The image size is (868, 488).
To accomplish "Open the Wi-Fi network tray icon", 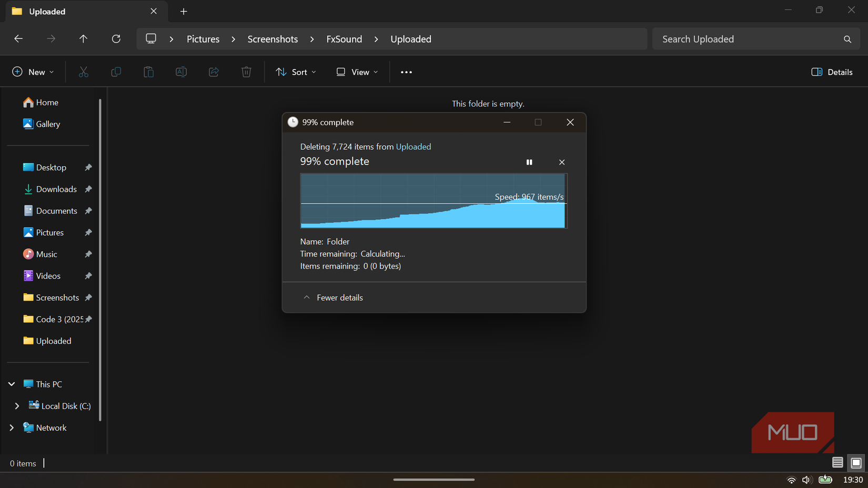I will pos(791,480).
